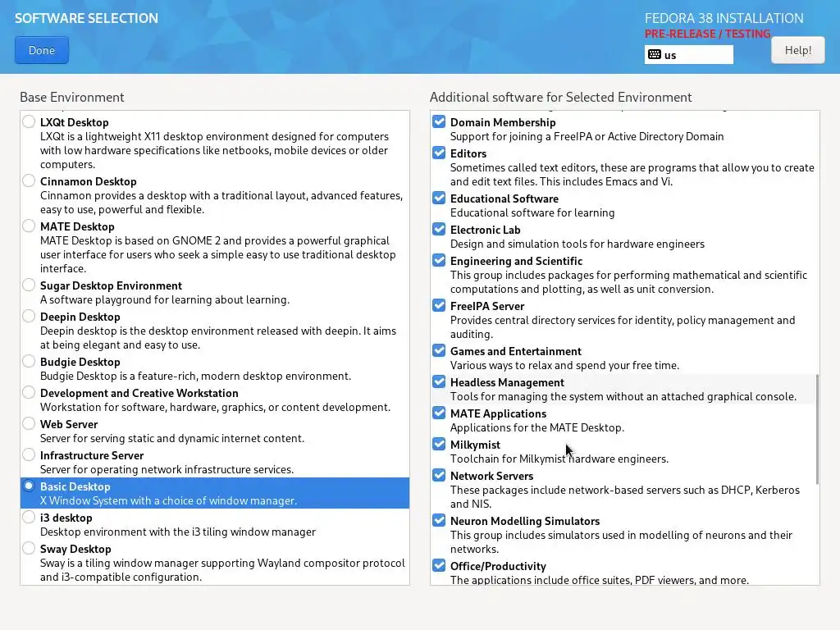Image resolution: width=840 pixels, height=630 pixels.
Task: Click 'Office/Productivity' label text
Action: tap(498, 566)
